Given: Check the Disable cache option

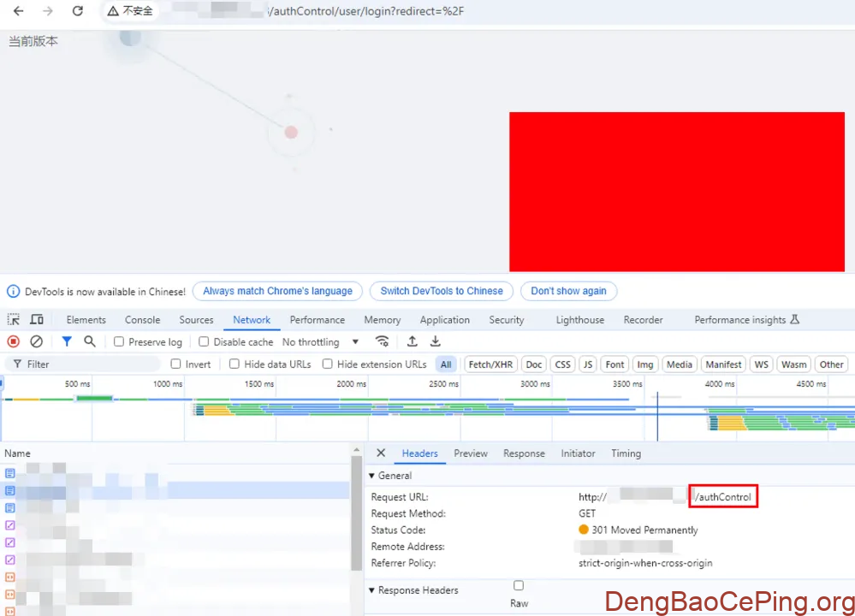Looking at the screenshot, I should [205, 342].
